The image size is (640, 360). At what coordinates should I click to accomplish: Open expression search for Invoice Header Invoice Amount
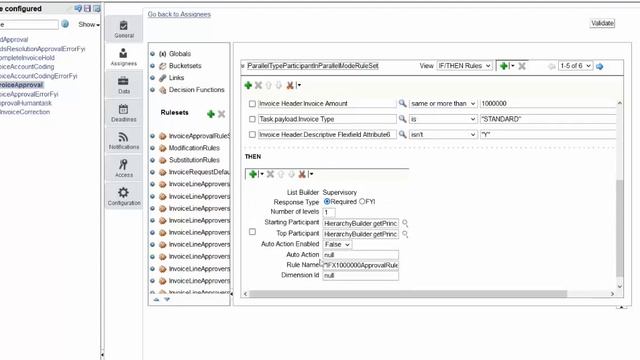(x=402, y=103)
